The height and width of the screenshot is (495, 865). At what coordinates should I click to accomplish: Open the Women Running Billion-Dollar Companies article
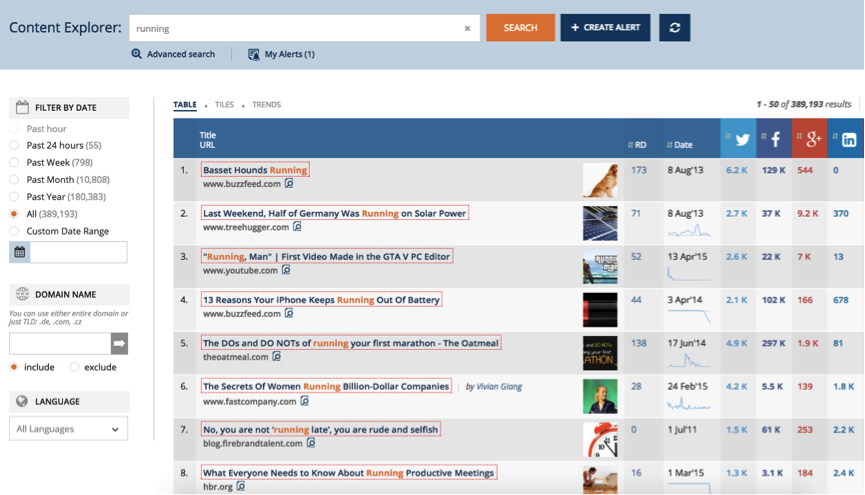[x=326, y=386]
